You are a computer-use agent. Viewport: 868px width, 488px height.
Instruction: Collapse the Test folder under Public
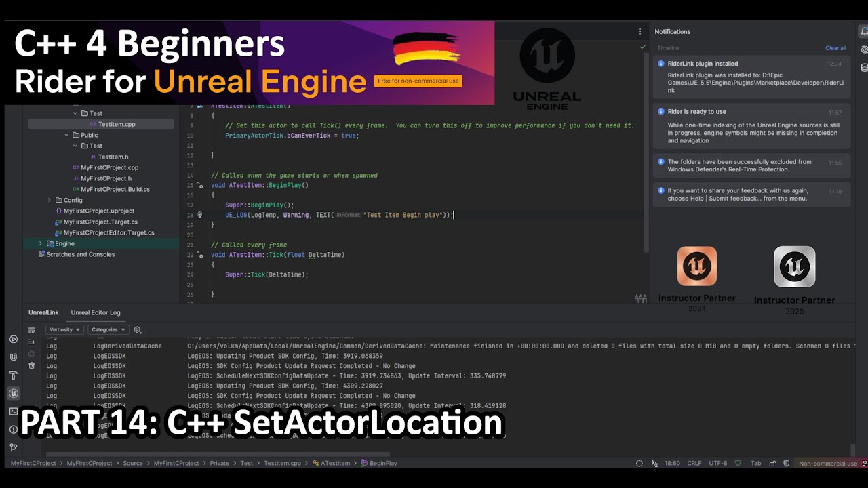point(75,146)
